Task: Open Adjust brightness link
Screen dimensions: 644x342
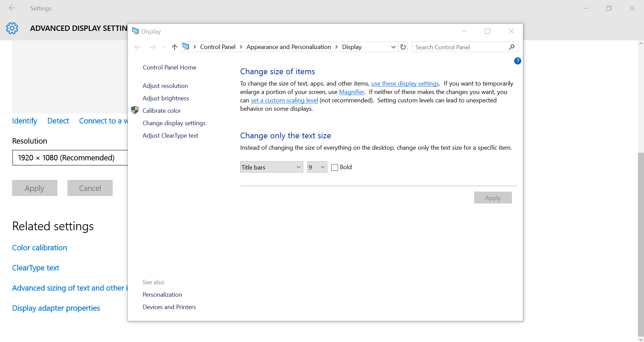Action: click(x=166, y=98)
